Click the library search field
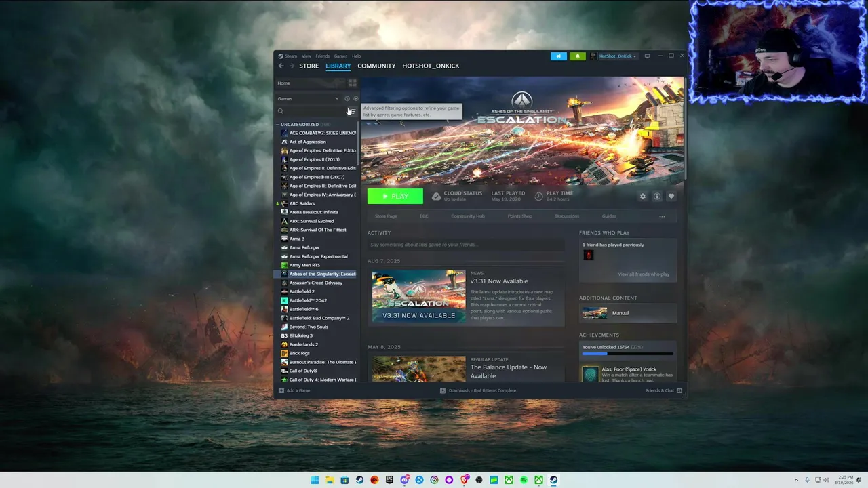This screenshot has height=488, width=868. (x=311, y=111)
